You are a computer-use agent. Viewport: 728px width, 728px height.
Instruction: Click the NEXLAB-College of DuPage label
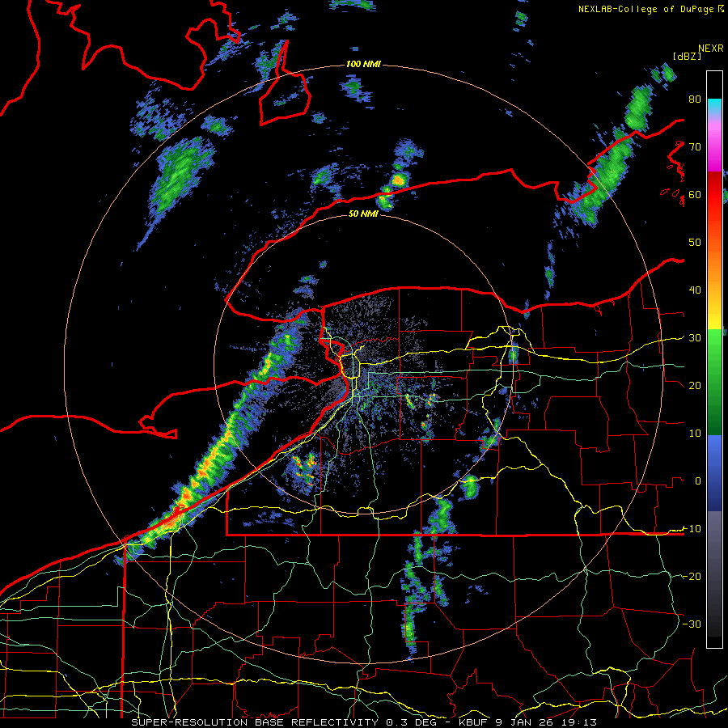pos(646,9)
